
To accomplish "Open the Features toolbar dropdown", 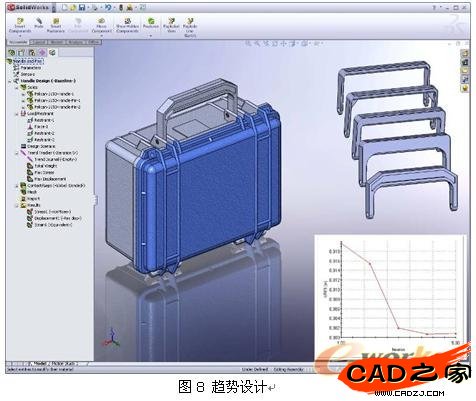I will tap(151, 35).
